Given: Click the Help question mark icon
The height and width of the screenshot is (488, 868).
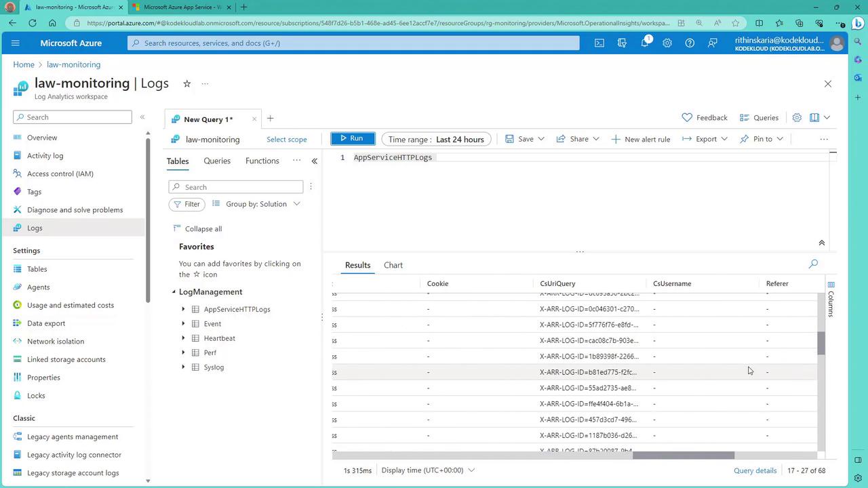Looking at the screenshot, I should (690, 43).
